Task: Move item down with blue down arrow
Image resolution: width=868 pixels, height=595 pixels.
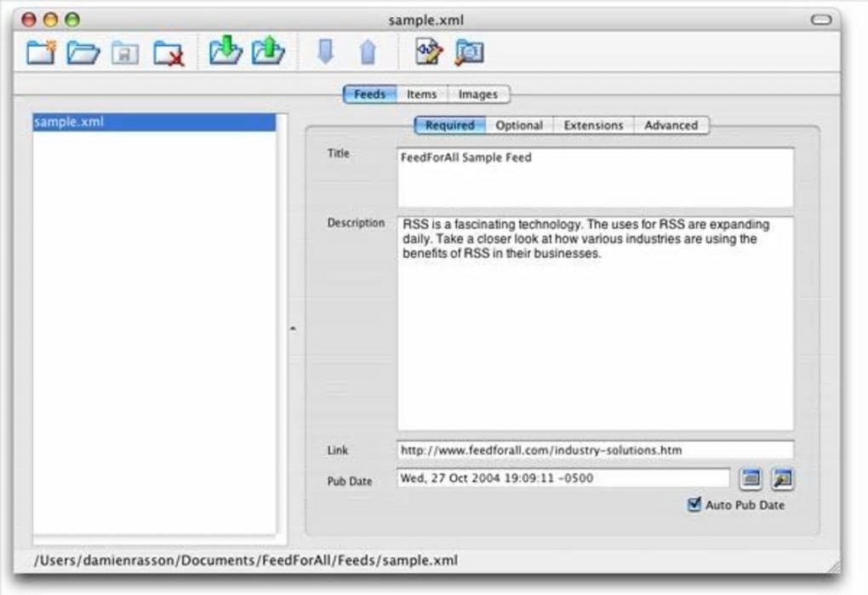Action: pyautogui.click(x=325, y=51)
